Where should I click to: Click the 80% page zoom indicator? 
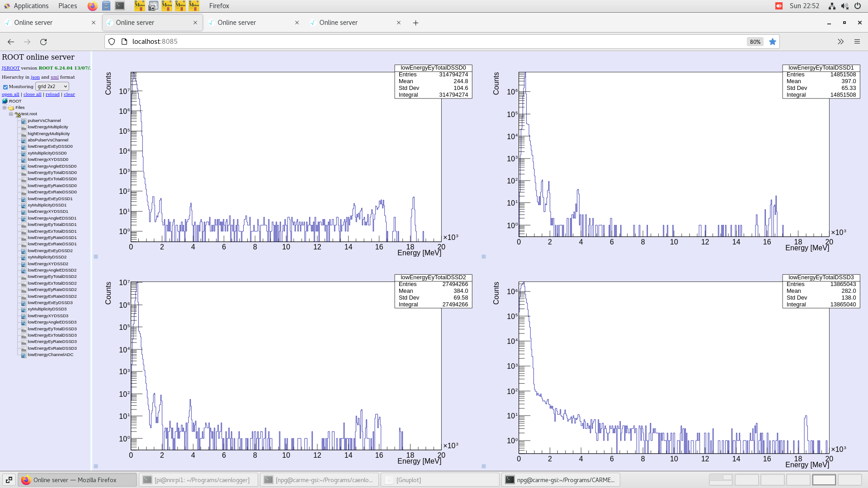[x=755, y=42]
